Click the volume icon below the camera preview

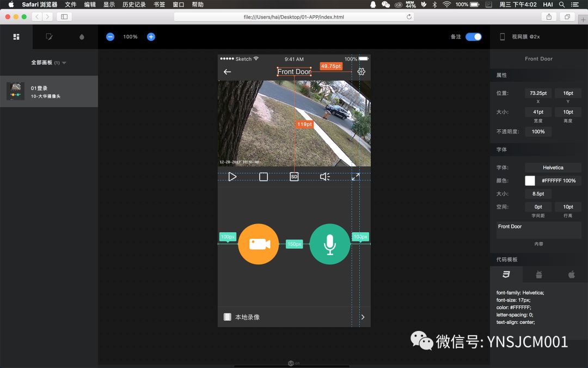(x=325, y=177)
